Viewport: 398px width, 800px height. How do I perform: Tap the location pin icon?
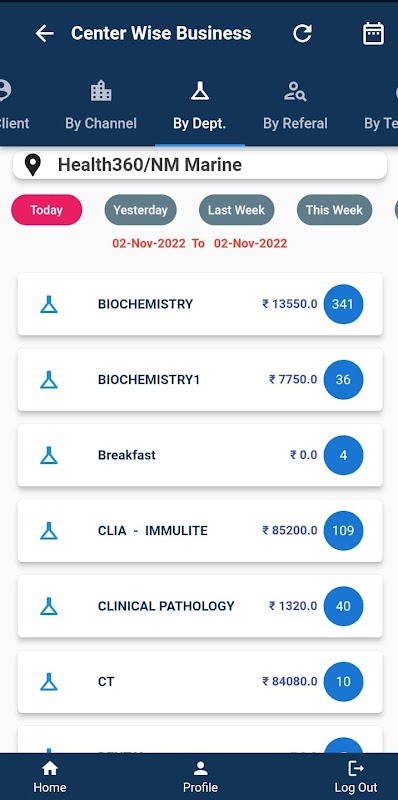33,165
